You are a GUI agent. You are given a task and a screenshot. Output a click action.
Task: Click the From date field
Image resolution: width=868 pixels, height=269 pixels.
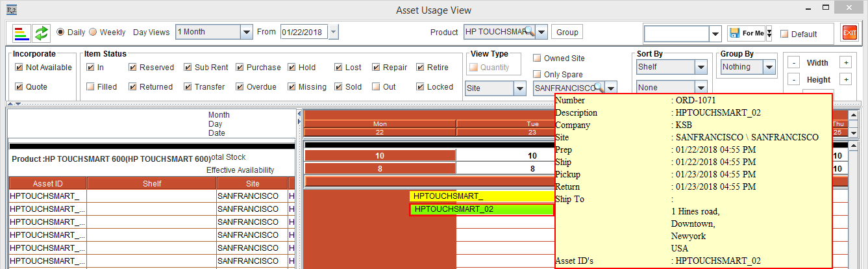(304, 32)
